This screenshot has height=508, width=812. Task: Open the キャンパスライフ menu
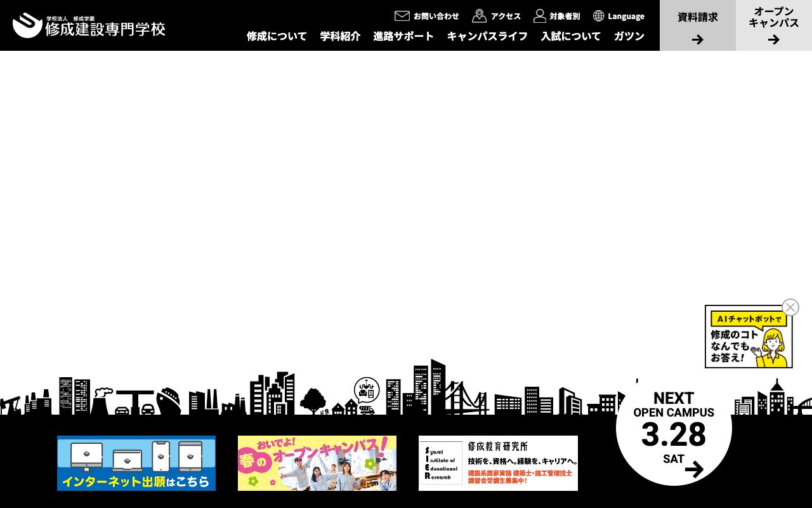[487, 36]
